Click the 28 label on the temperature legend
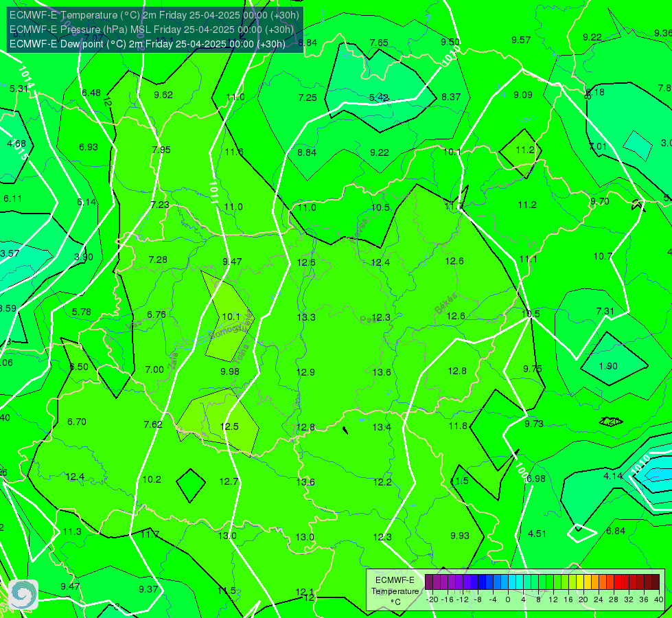672x618 pixels. pos(614,599)
